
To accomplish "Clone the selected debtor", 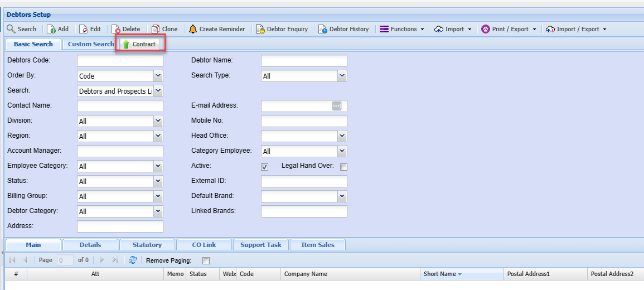I will 164,29.
